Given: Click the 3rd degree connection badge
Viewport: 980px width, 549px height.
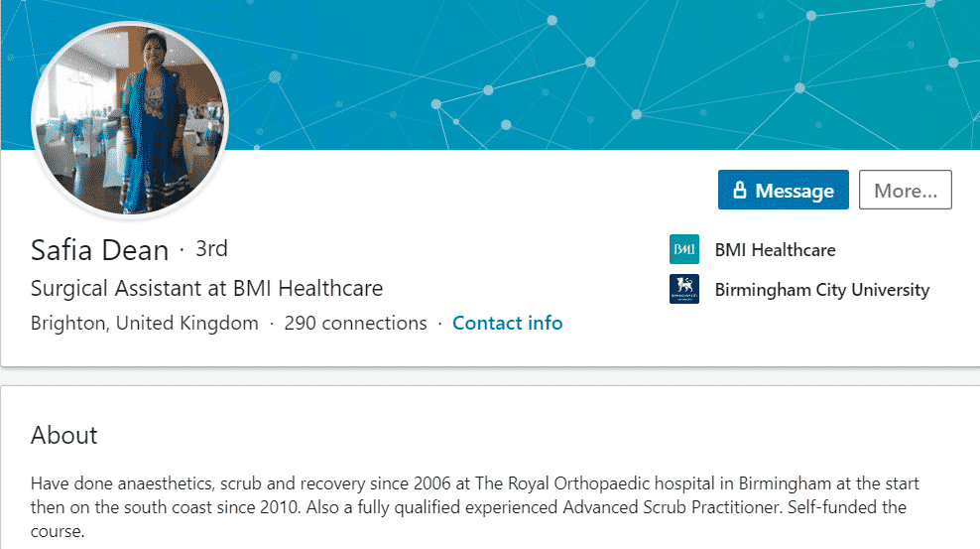Looking at the screenshot, I should (x=211, y=249).
